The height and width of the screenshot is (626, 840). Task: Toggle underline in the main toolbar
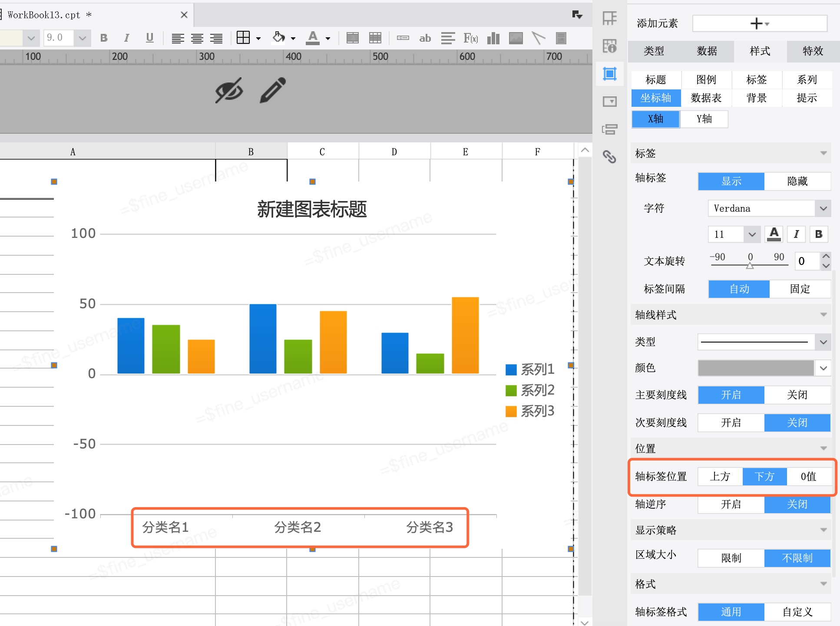click(150, 38)
